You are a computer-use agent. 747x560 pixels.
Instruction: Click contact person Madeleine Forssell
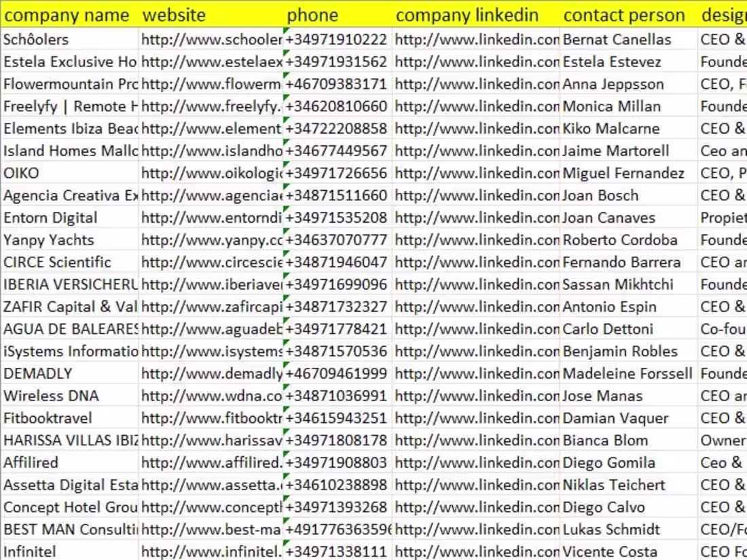[x=629, y=373]
